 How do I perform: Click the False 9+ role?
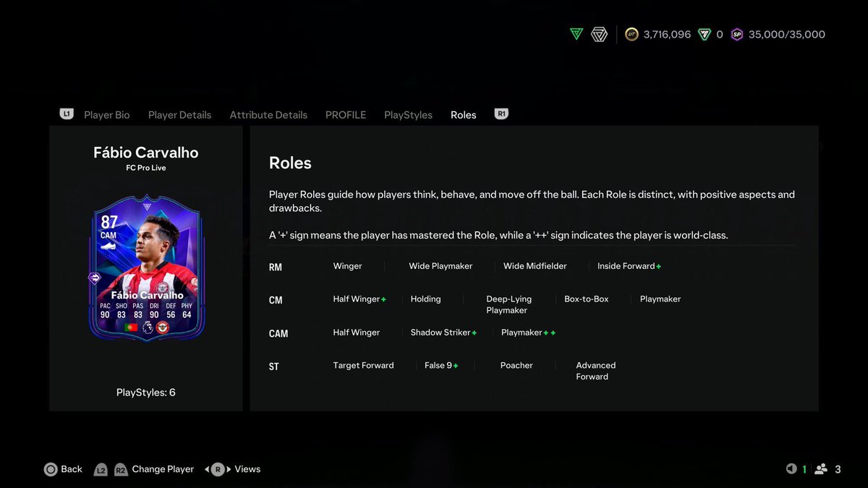pyautogui.click(x=441, y=365)
